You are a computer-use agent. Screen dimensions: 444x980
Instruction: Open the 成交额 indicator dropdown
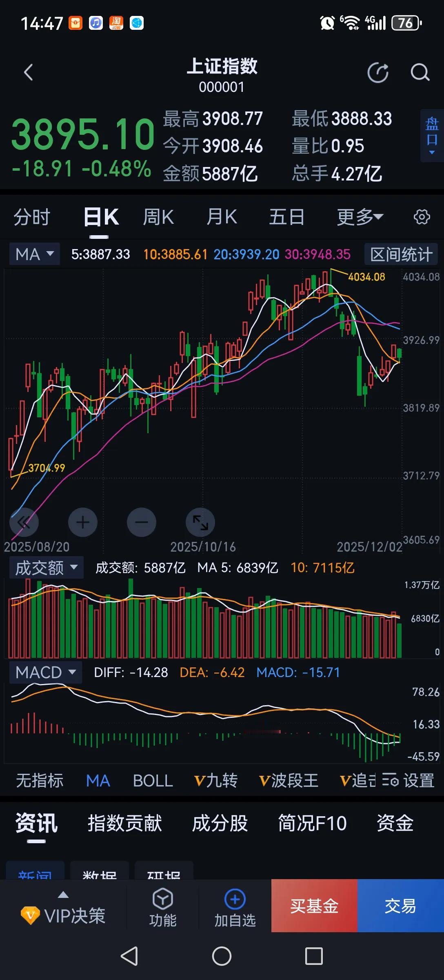(x=47, y=568)
